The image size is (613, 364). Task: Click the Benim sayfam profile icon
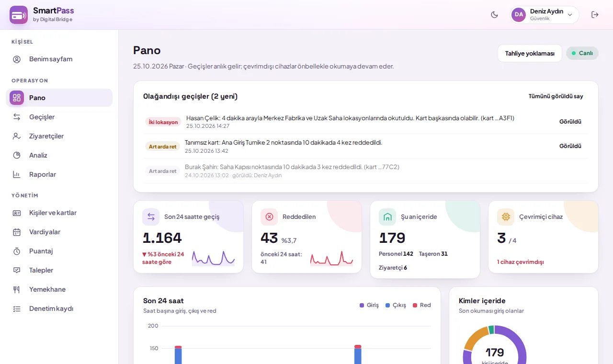[x=17, y=59]
